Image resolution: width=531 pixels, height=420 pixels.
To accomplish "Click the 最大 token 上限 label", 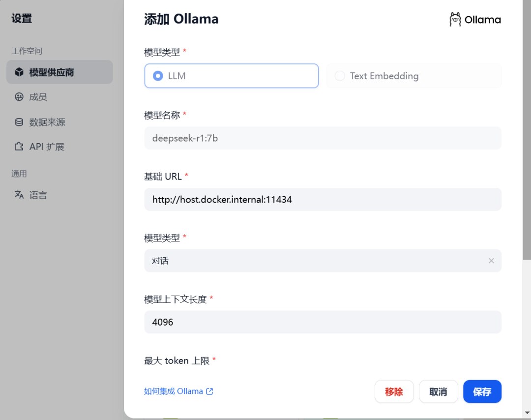I will tap(177, 360).
